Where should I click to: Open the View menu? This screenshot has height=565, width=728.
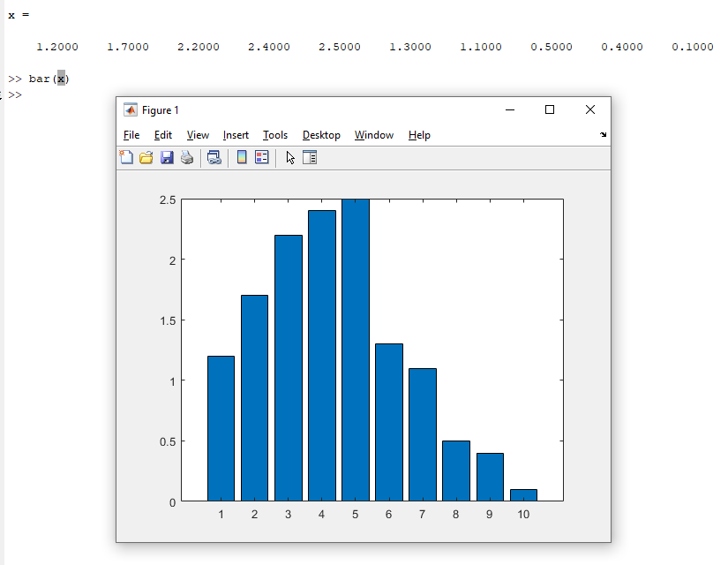tap(198, 135)
